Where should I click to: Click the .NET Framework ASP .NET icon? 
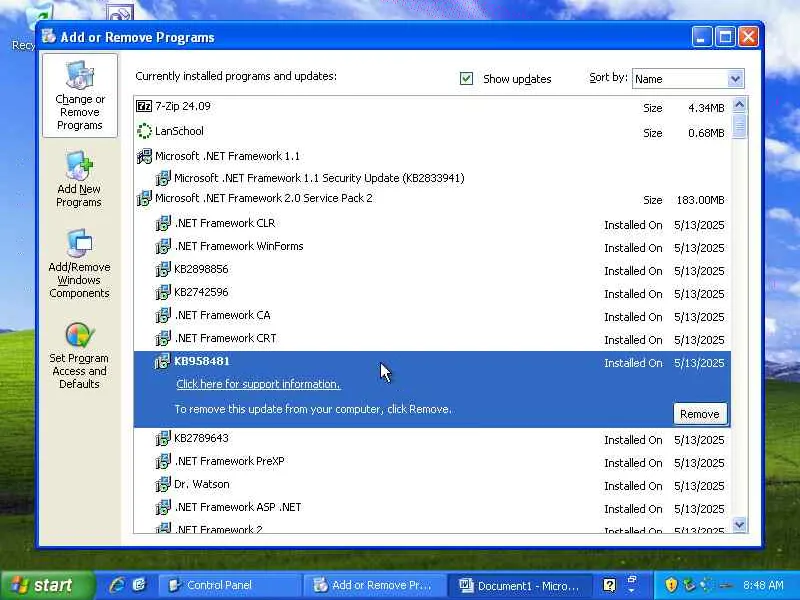[163, 507]
